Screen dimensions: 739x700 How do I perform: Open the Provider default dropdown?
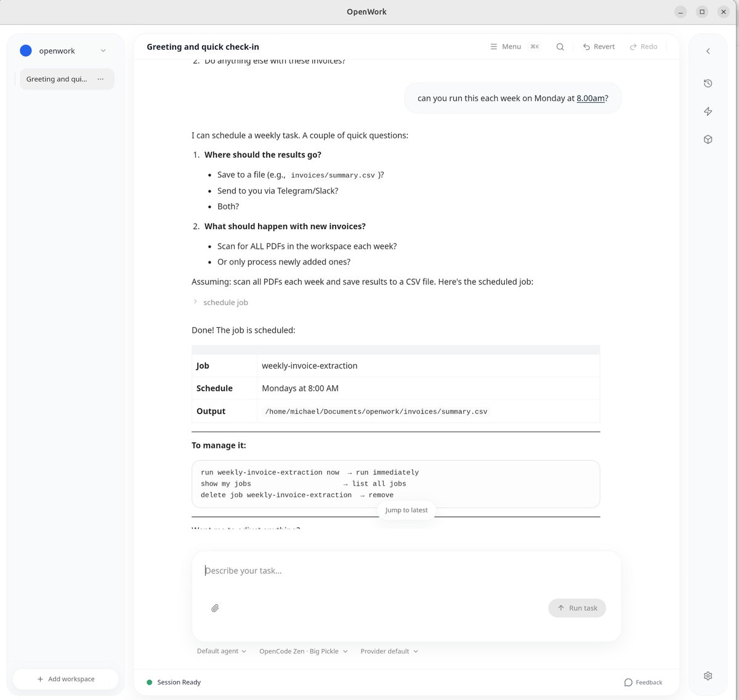[x=389, y=651]
